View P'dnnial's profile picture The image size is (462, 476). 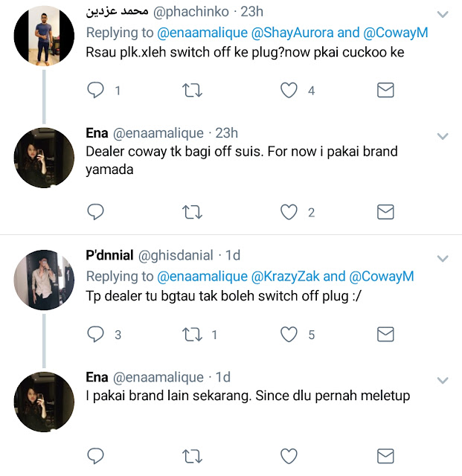tap(44, 280)
